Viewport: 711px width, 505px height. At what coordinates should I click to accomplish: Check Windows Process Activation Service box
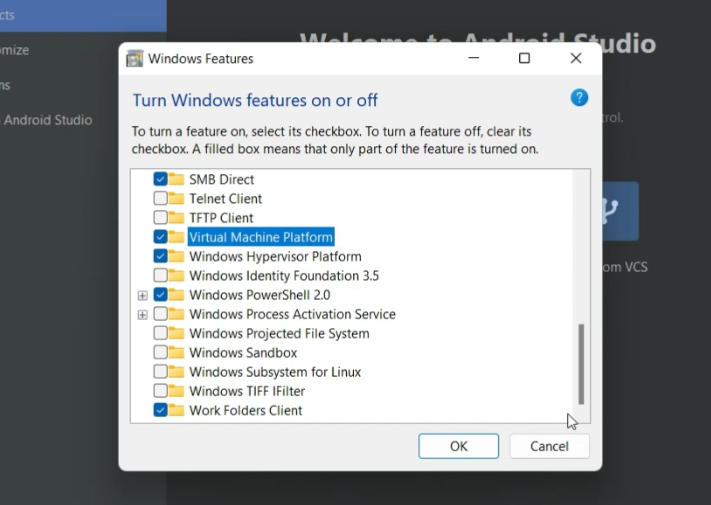pyautogui.click(x=160, y=314)
